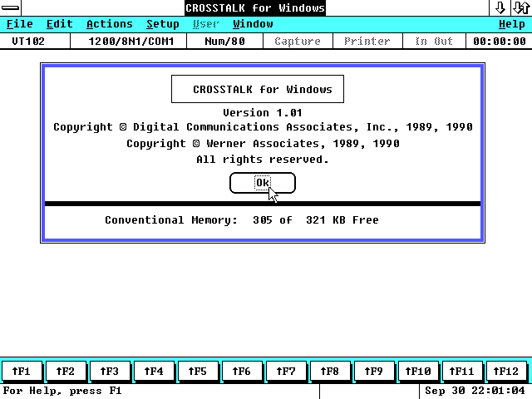Click the ↑F5 function key button
This screenshot has width=532, height=399.
click(198, 371)
